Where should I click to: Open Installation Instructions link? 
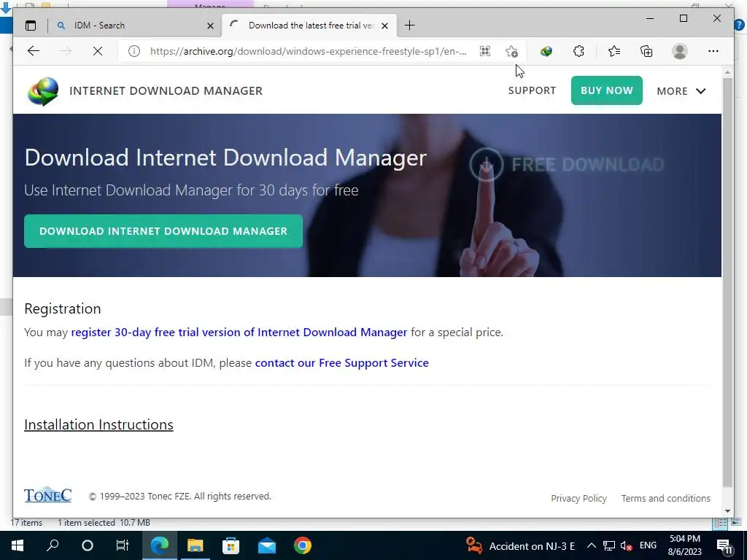point(98,424)
